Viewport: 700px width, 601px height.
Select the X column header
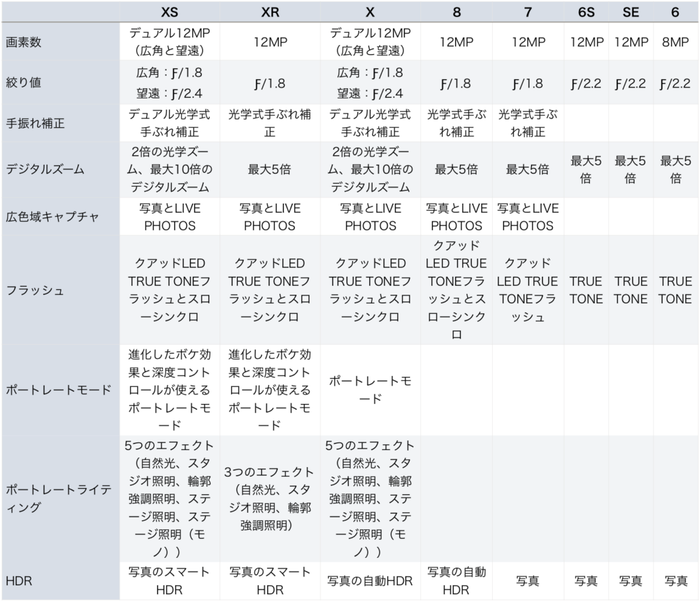(370, 12)
